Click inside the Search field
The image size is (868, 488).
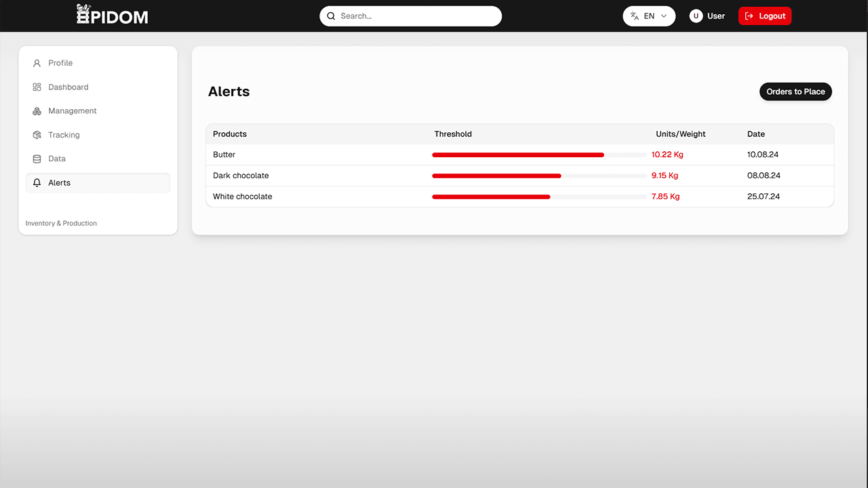pos(410,16)
